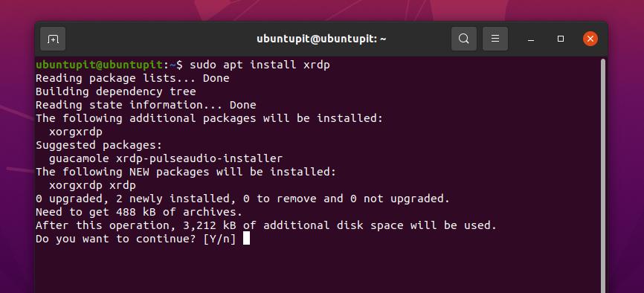Click the 'Building dependency tree' line
This screenshot has height=293, width=644.
116,91
